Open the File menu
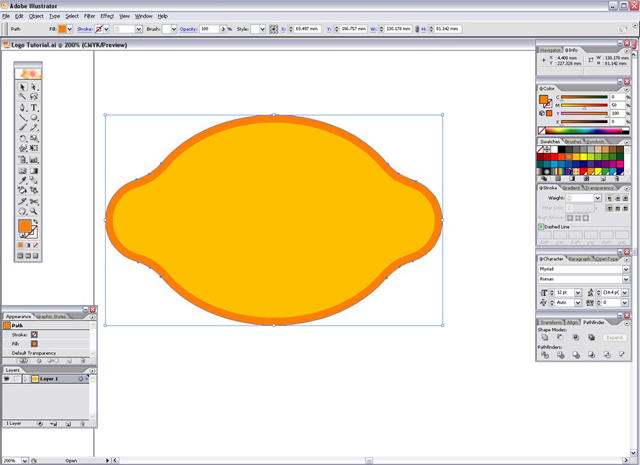 [x=6, y=16]
